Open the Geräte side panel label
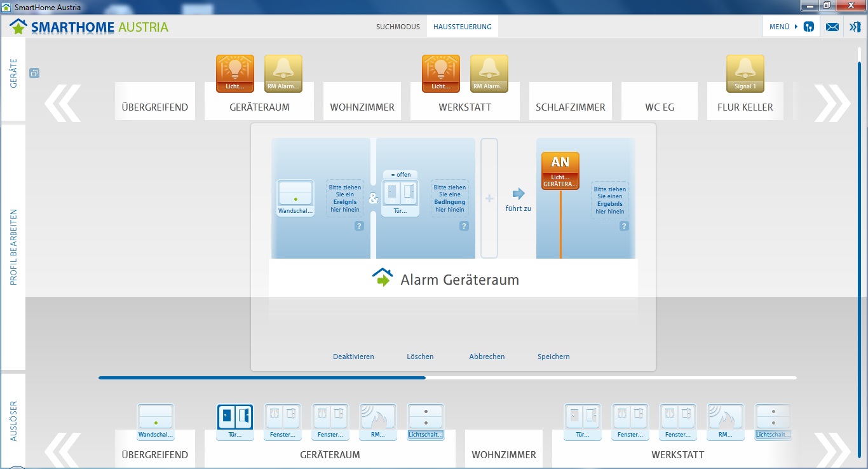Viewport: 868px width, 469px height. 13,74
